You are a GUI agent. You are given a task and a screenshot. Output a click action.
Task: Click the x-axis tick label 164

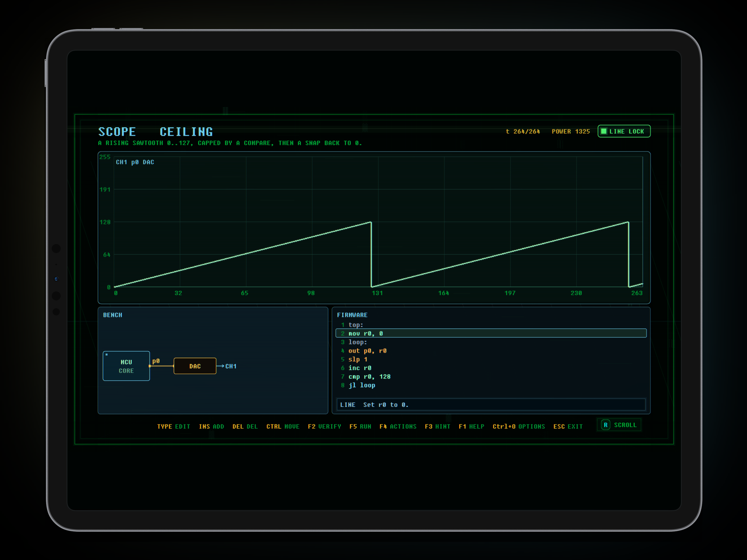coord(444,293)
